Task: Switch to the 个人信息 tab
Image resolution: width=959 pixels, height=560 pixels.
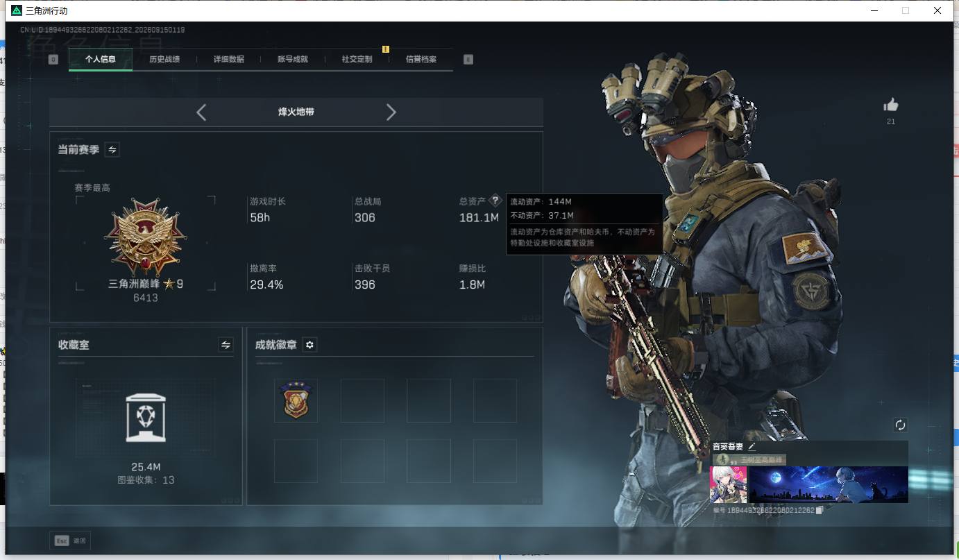Action: click(101, 60)
